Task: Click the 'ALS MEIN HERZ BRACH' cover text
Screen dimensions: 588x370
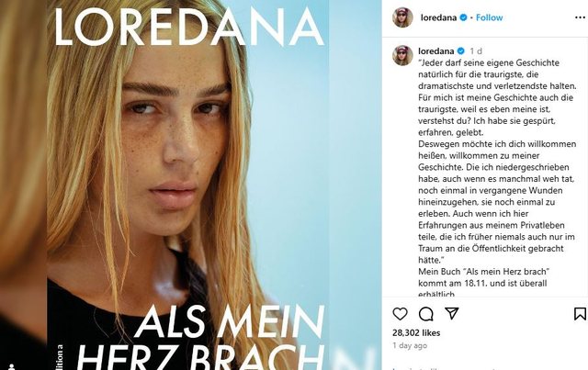Action: tap(200, 337)
